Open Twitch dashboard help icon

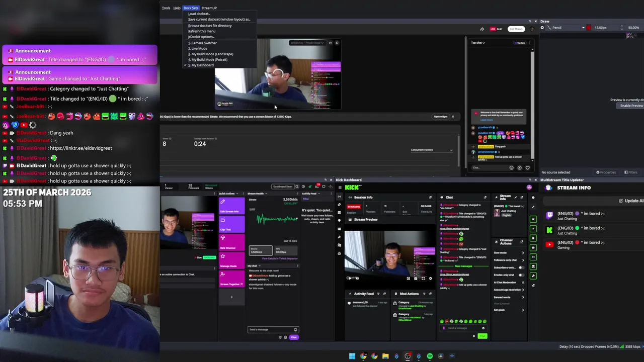[303, 187]
